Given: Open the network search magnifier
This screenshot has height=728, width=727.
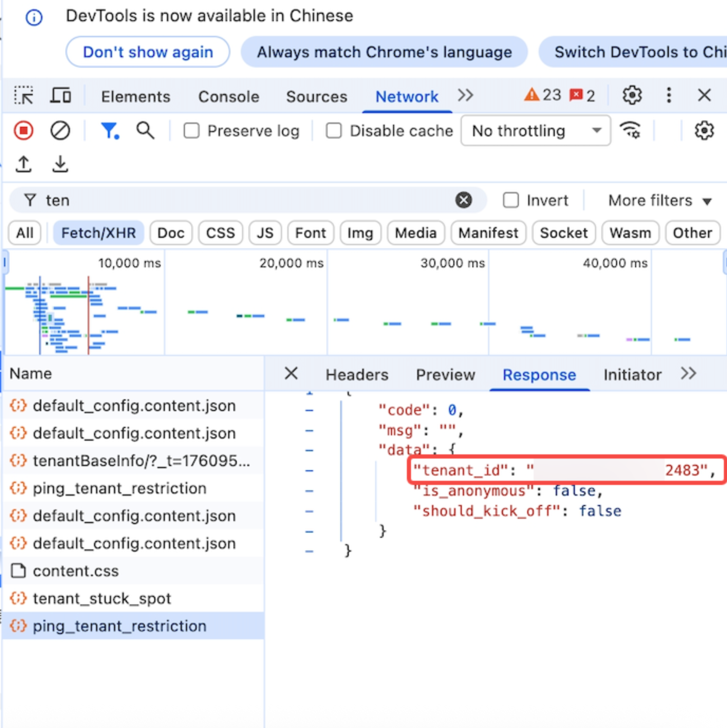Looking at the screenshot, I should (x=145, y=130).
